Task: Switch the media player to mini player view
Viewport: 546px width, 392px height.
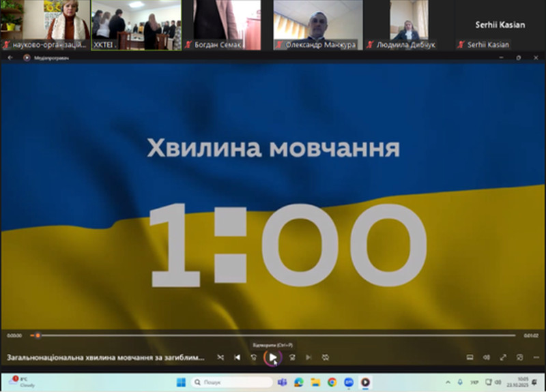Action: click(x=519, y=357)
